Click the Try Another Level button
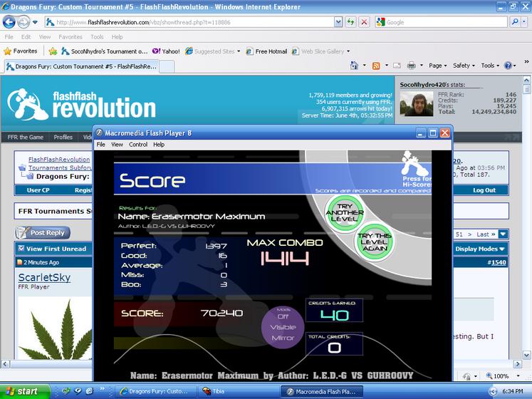The height and width of the screenshot is (399, 532). tap(345, 212)
